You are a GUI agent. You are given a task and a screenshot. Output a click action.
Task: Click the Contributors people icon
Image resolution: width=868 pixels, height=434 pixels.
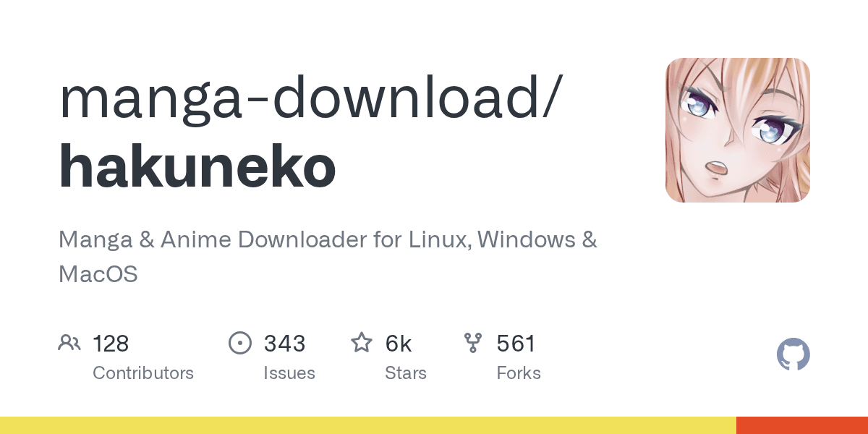coord(69,343)
